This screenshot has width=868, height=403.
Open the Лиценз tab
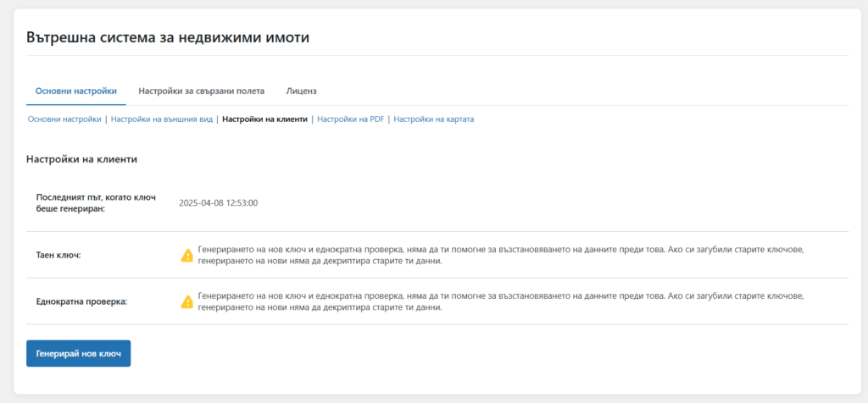[302, 91]
